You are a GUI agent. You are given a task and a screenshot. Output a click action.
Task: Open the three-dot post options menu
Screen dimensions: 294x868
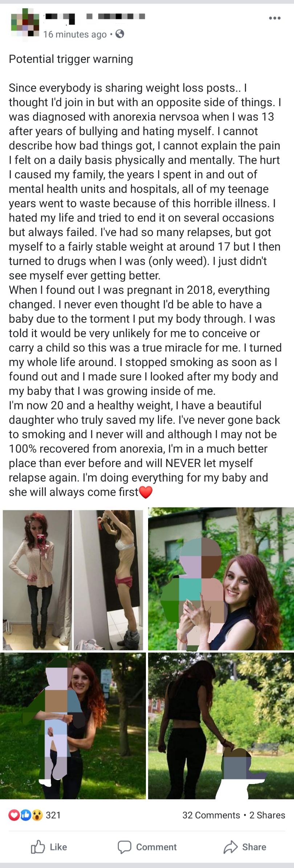[x=274, y=18]
